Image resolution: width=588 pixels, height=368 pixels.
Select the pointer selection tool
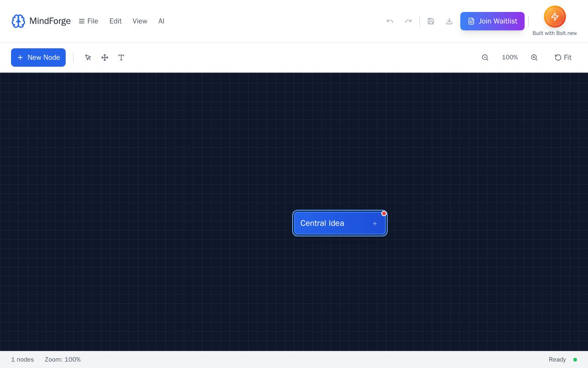tap(88, 57)
